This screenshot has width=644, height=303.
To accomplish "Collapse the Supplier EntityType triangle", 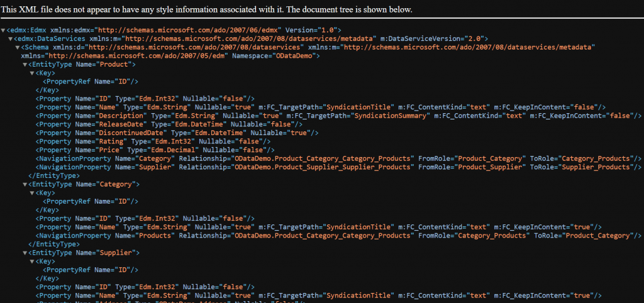I will pos(25,253).
